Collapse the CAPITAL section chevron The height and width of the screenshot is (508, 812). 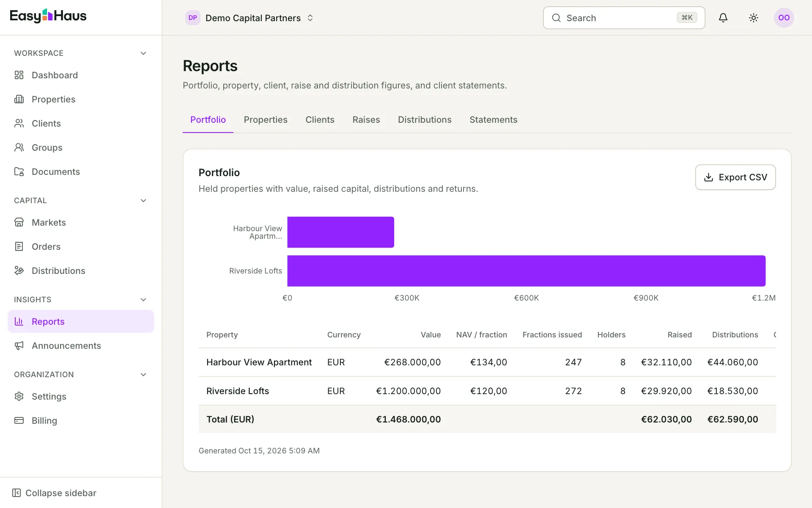coord(143,201)
